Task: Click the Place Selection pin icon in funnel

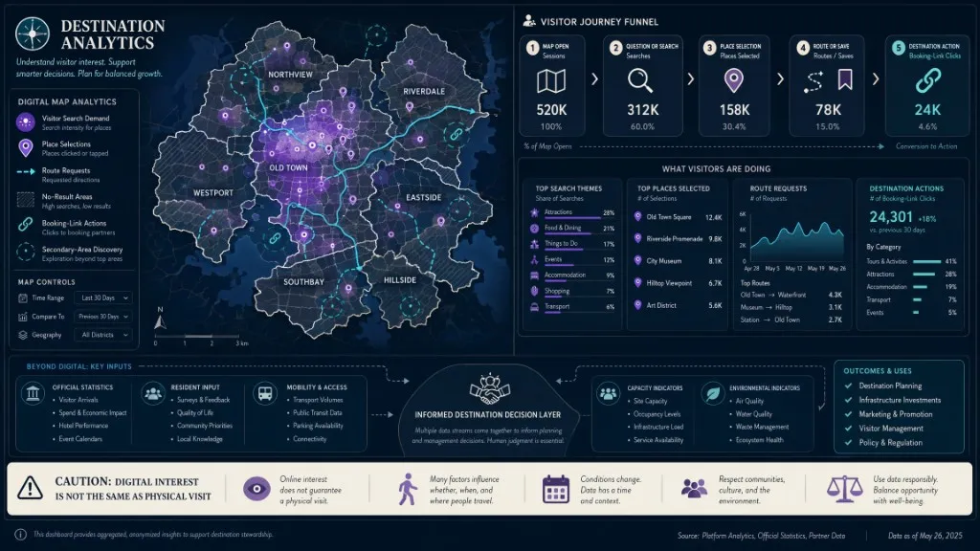Action: pyautogui.click(x=734, y=80)
